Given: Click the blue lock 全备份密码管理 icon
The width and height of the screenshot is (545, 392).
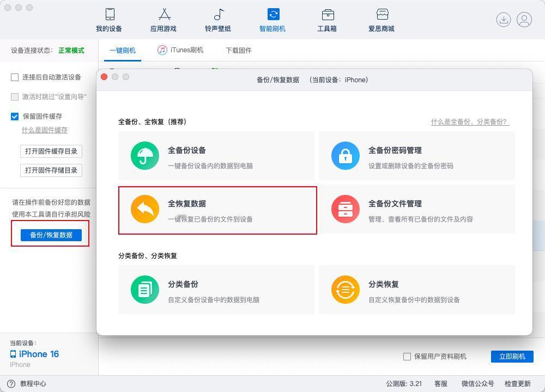Looking at the screenshot, I should click(346, 156).
